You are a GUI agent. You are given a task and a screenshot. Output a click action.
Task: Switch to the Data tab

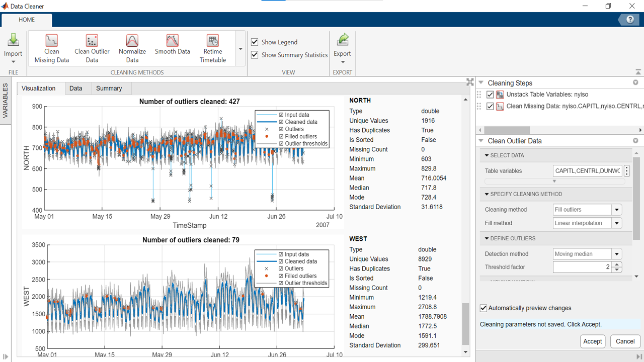76,88
